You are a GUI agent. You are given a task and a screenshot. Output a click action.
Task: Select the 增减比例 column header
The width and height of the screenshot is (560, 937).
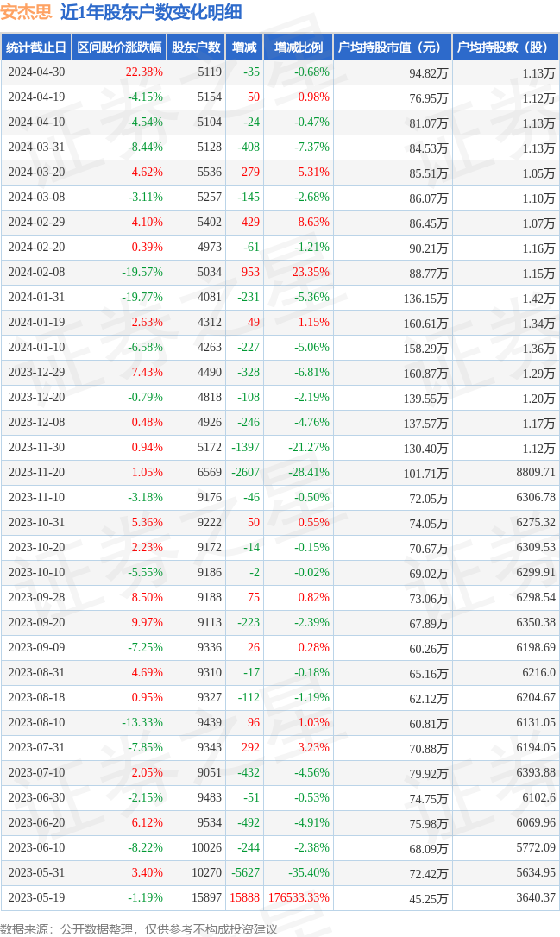pyautogui.click(x=299, y=47)
